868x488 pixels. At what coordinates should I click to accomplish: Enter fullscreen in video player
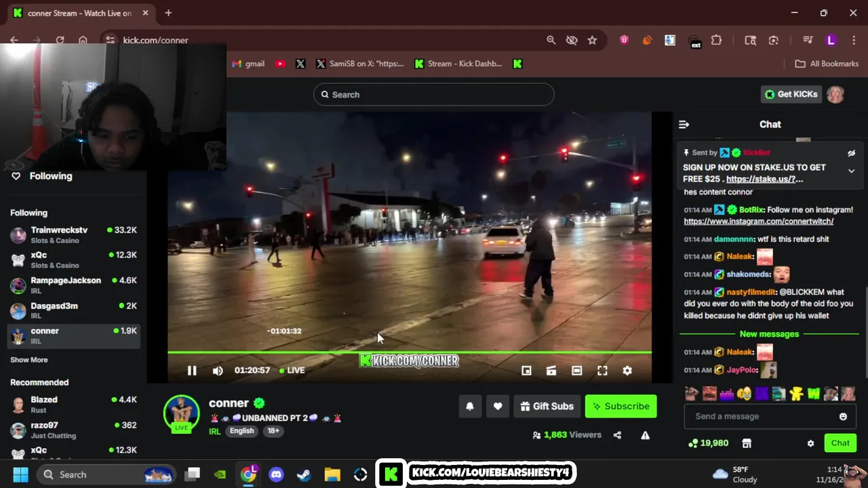tap(602, 371)
